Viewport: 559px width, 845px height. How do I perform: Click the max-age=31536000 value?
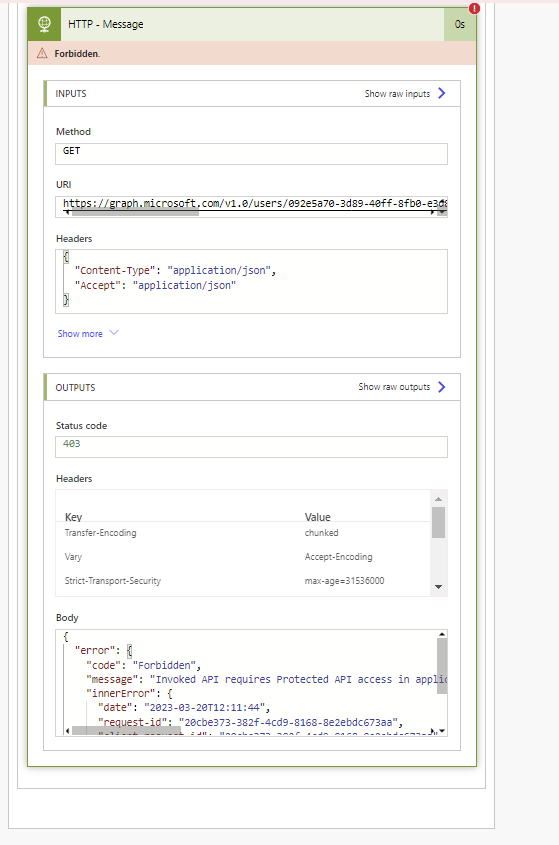coord(344,580)
